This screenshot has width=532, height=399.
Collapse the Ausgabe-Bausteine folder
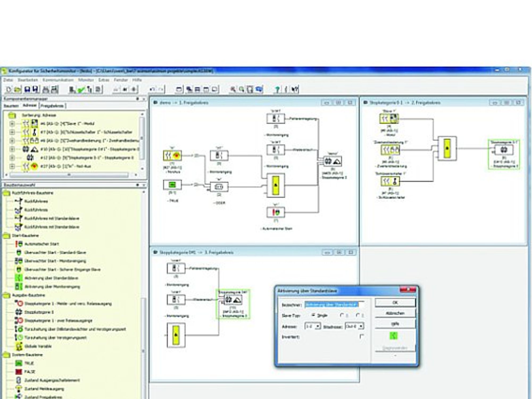point(6,295)
